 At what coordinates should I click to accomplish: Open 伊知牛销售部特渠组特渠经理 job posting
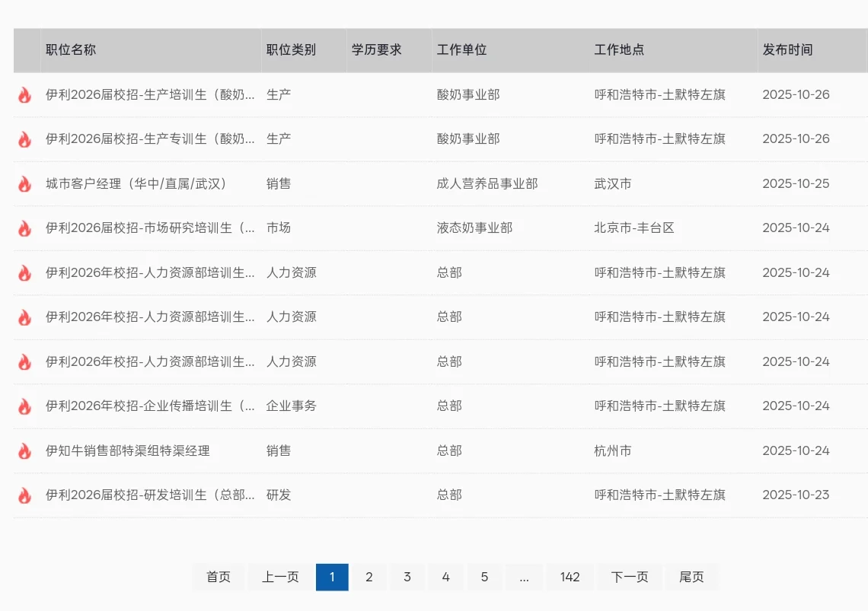point(128,451)
